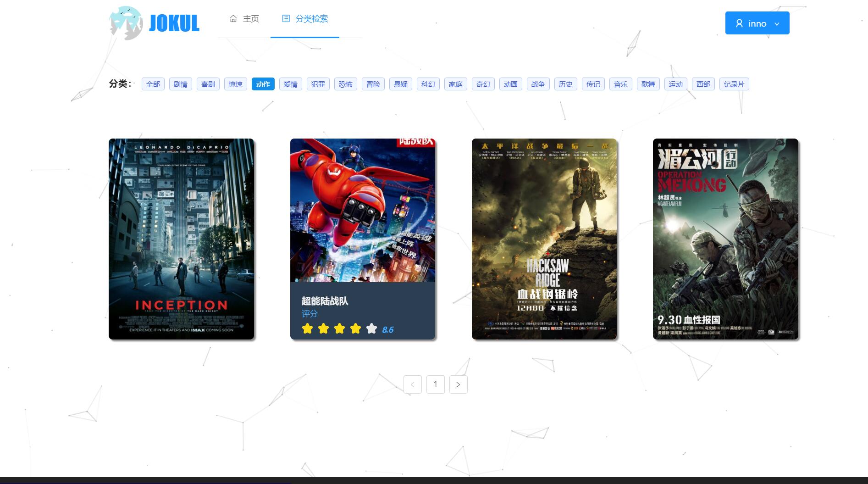Open the 分类检索 category search tab
The image size is (868, 484).
click(x=305, y=19)
